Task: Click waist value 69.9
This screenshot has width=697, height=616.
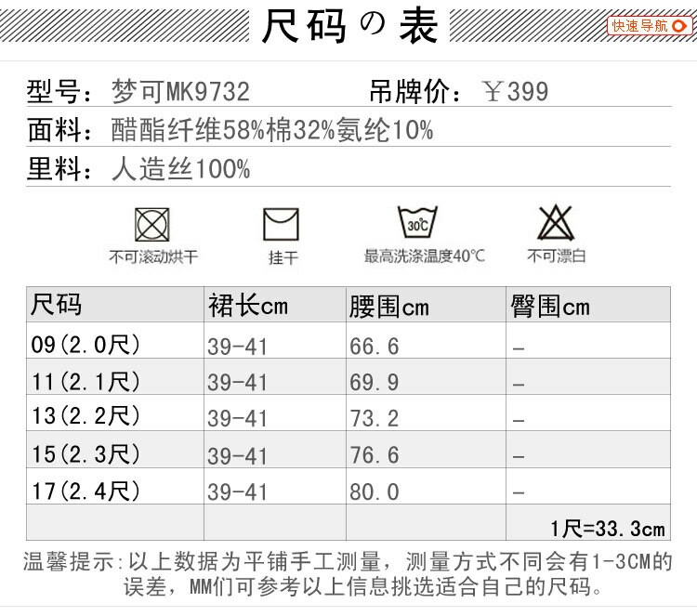Action: click(374, 383)
